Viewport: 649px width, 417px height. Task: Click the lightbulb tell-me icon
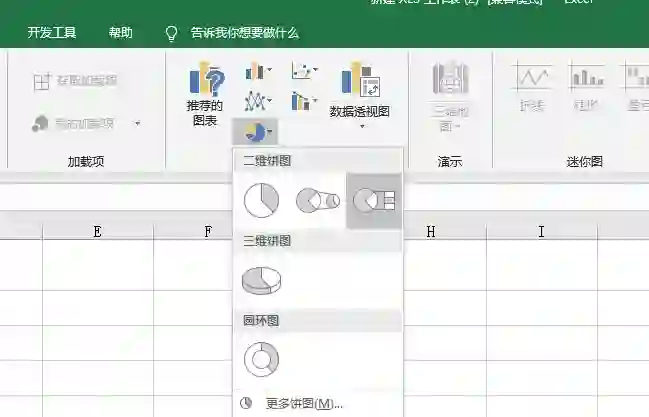click(171, 33)
